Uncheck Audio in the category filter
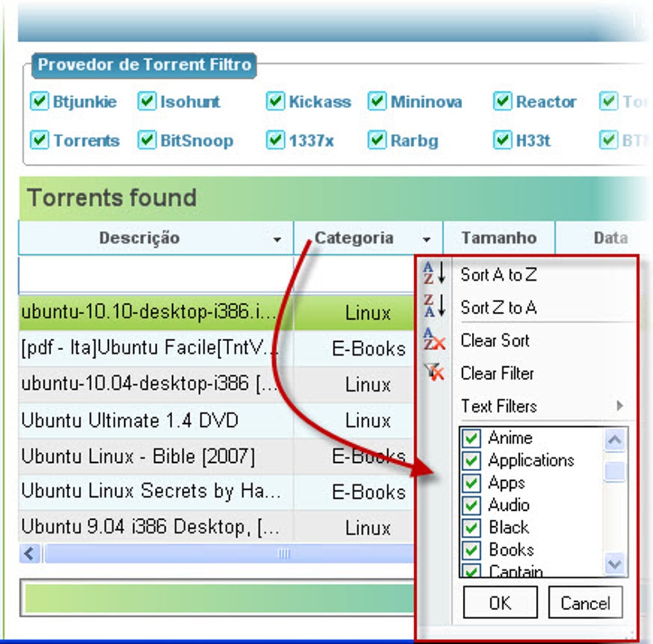Image resolution: width=653 pixels, height=644 pixels. coord(471,506)
